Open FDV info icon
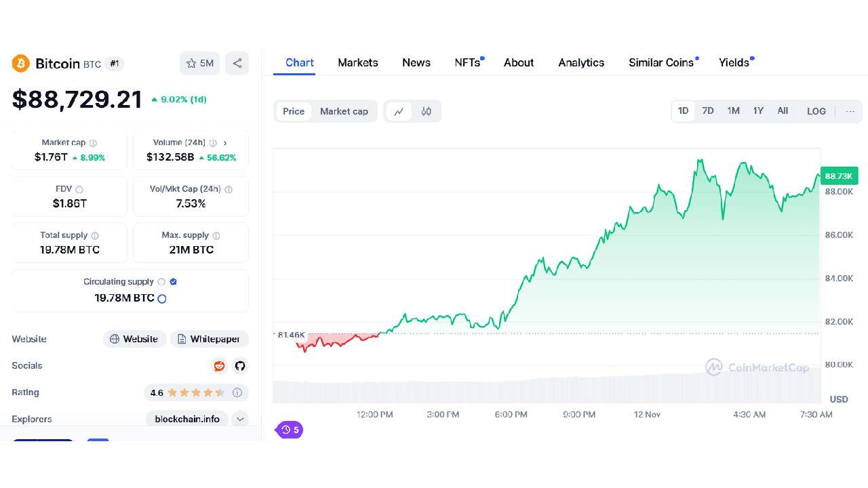The width and height of the screenshot is (868, 488). point(79,190)
